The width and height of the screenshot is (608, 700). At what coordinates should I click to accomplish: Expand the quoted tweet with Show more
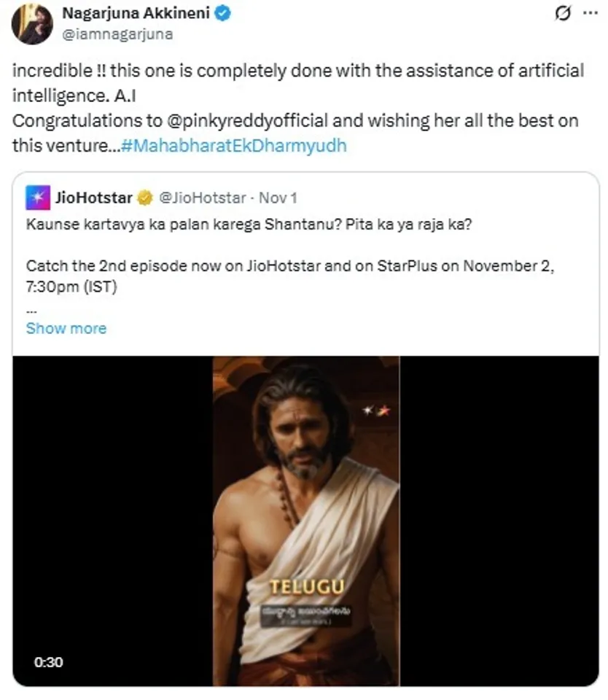pos(66,327)
